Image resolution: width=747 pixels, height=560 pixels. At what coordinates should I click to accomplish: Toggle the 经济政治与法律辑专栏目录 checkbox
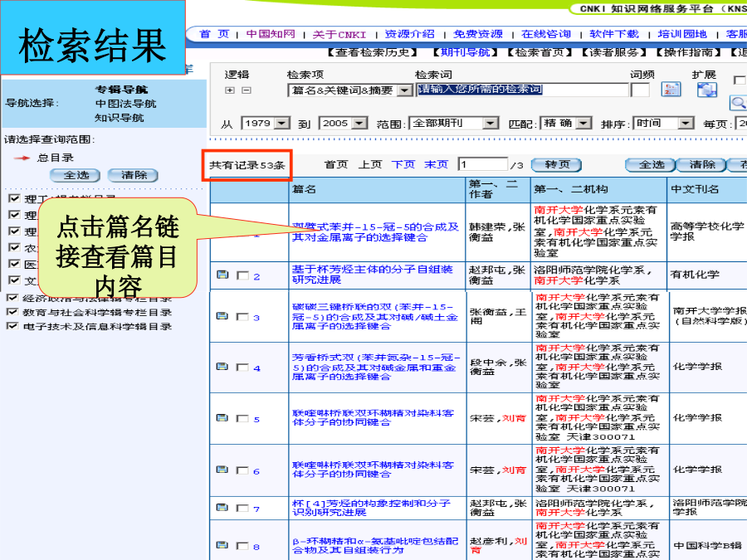(12, 298)
